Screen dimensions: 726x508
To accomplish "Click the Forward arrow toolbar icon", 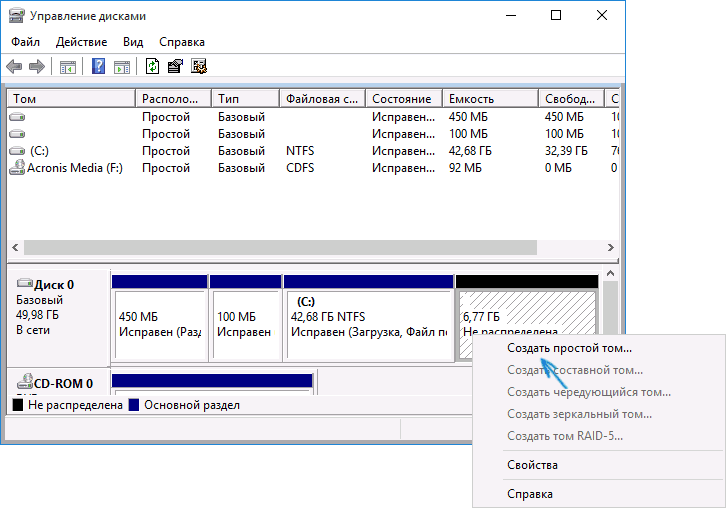I will point(37,66).
